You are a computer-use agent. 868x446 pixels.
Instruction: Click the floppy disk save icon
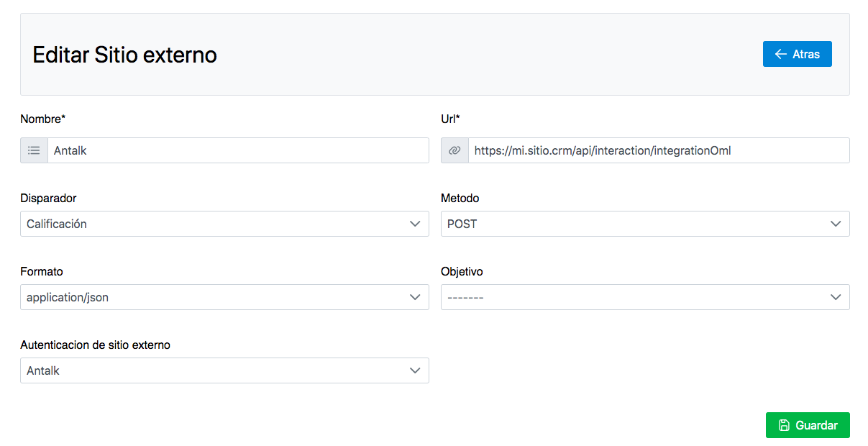click(785, 425)
